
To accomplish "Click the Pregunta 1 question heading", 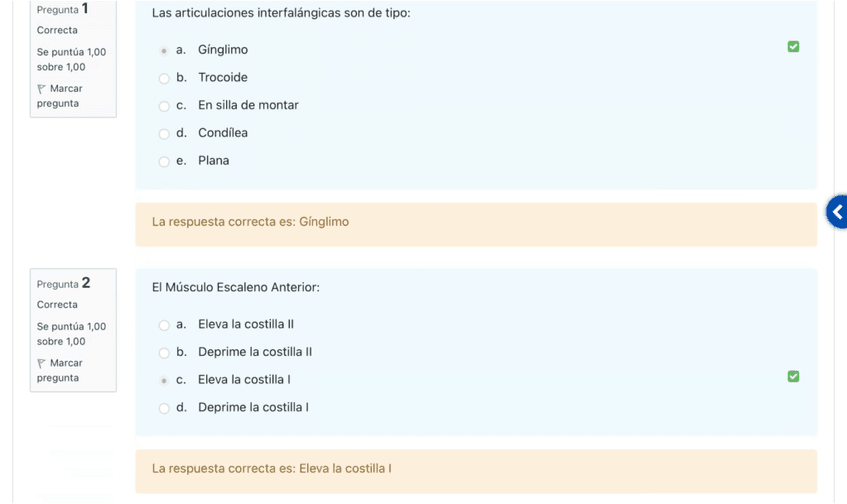I will coord(63,9).
